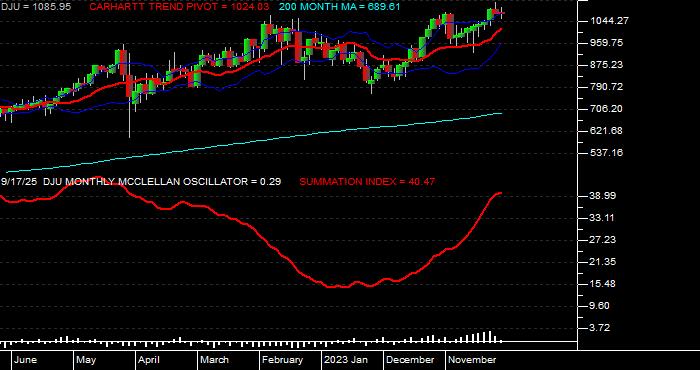Screen dimensions: 700x370
Task: Select the SUMMATION INDEX = 40.47 label
Action: click(x=367, y=182)
